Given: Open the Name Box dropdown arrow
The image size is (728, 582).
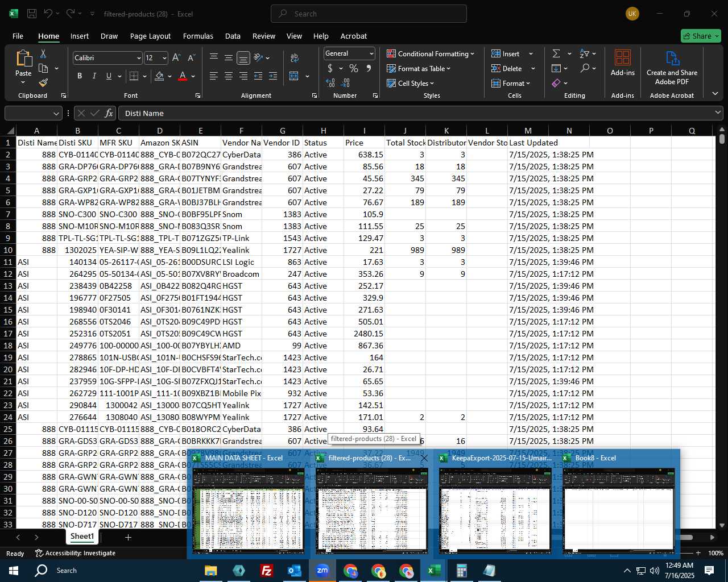Looking at the screenshot, I should 56,113.
